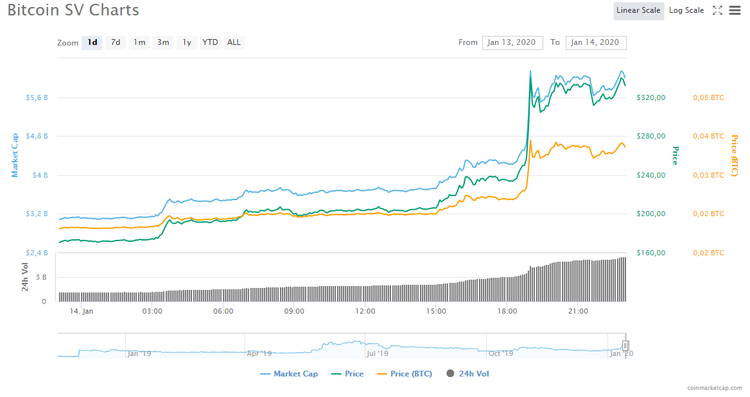
Task: Click the 18:00 time axis label
Action: [x=507, y=311]
